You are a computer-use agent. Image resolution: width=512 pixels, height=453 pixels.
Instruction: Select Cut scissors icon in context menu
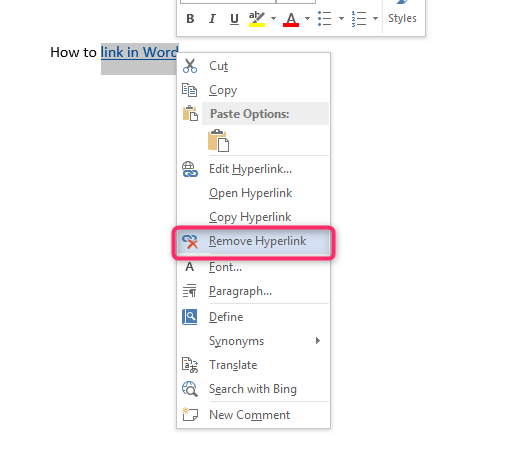pyautogui.click(x=190, y=66)
